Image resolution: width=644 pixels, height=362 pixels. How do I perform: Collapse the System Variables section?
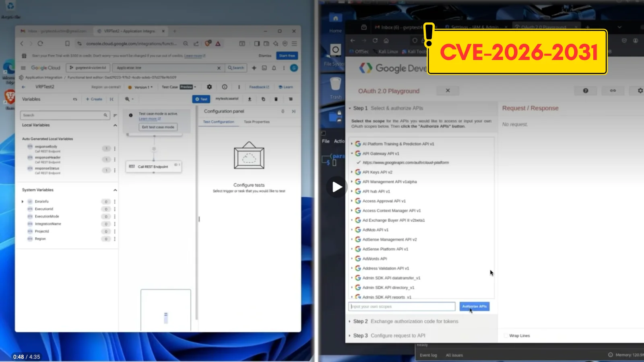tap(115, 190)
